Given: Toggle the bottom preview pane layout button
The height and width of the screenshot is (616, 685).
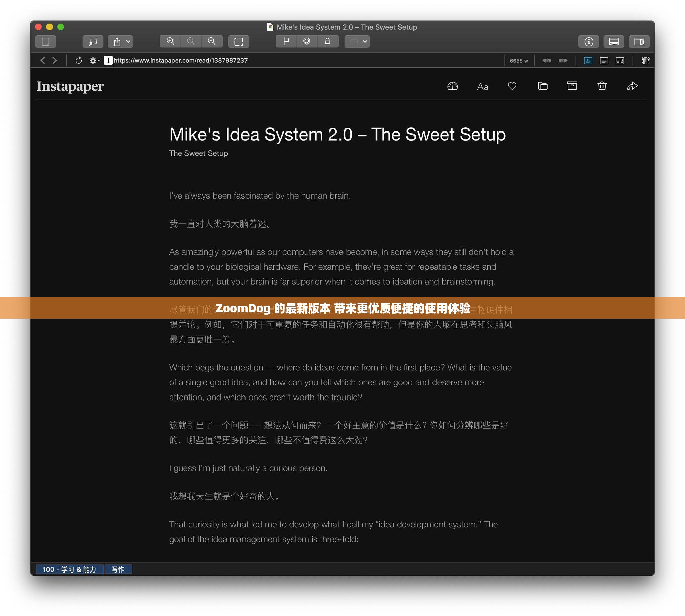Looking at the screenshot, I should tap(614, 41).
